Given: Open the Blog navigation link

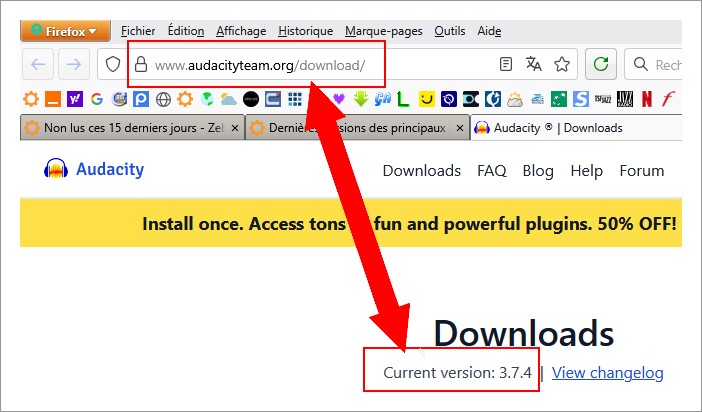Looking at the screenshot, I should pos(538,171).
